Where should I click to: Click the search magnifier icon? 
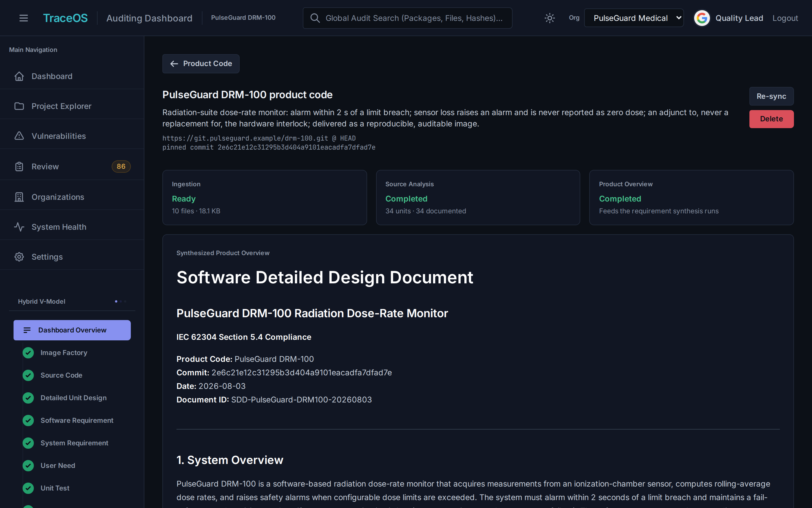pos(315,18)
